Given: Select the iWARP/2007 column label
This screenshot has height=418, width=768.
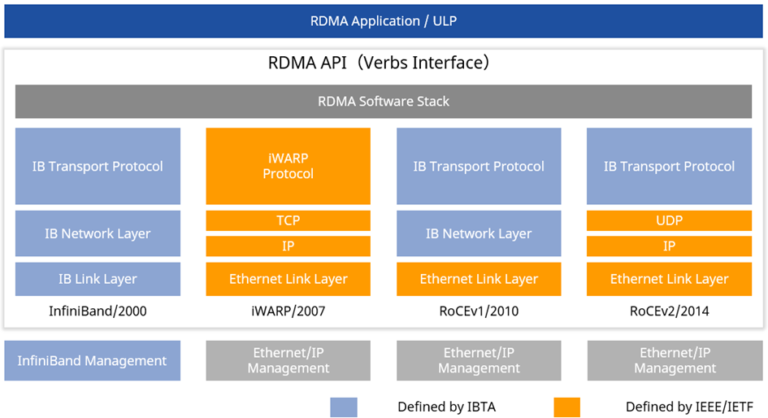Looking at the screenshot, I should coord(288,311).
